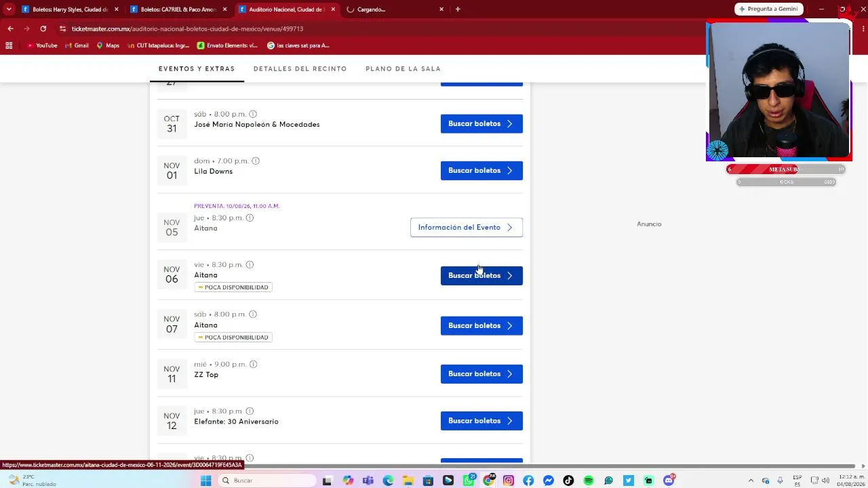Select the 'Eventos y Extras' page tab
This screenshot has height=488, width=868.
pos(197,68)
